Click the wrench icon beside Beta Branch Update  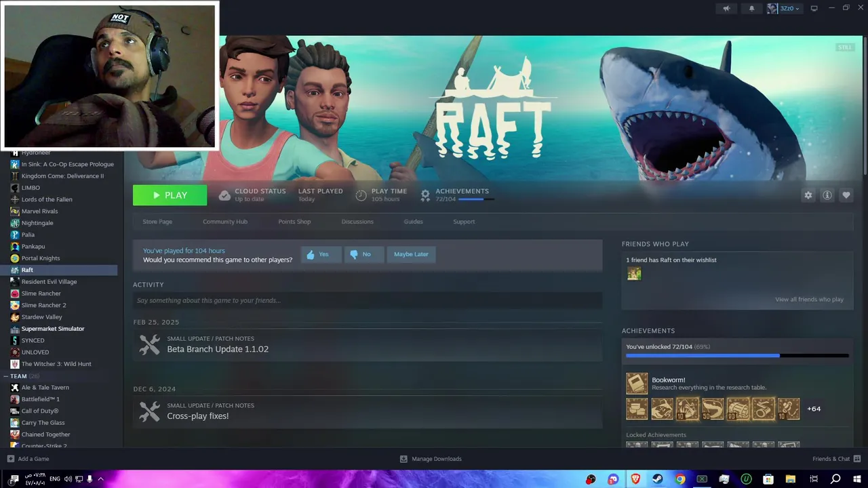149,344
